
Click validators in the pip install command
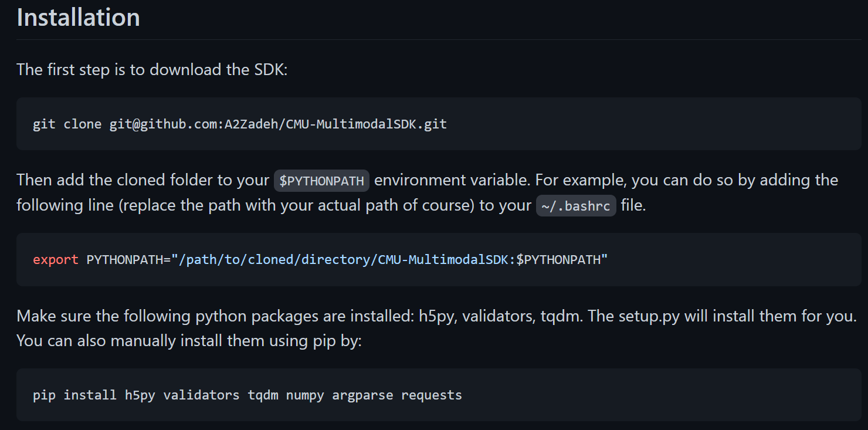pos(201,395)
